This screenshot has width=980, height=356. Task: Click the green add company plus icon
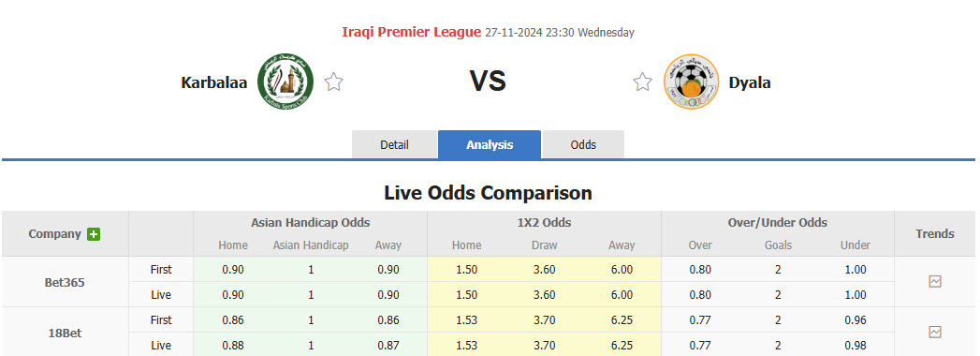coord(94,234)
